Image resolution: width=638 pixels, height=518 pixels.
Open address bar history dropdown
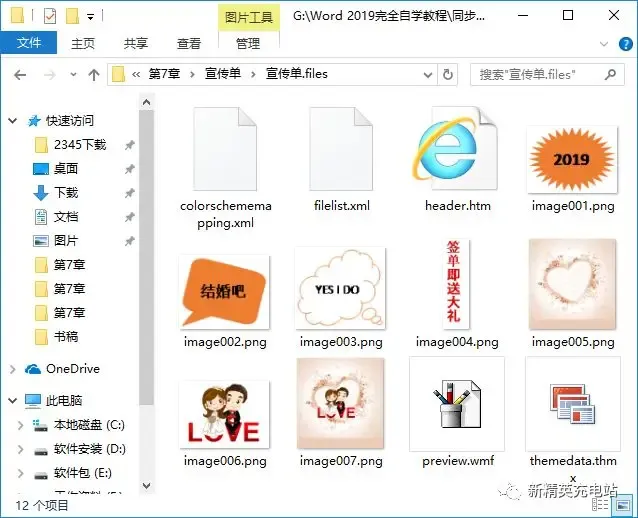click(x=428, y=75)
